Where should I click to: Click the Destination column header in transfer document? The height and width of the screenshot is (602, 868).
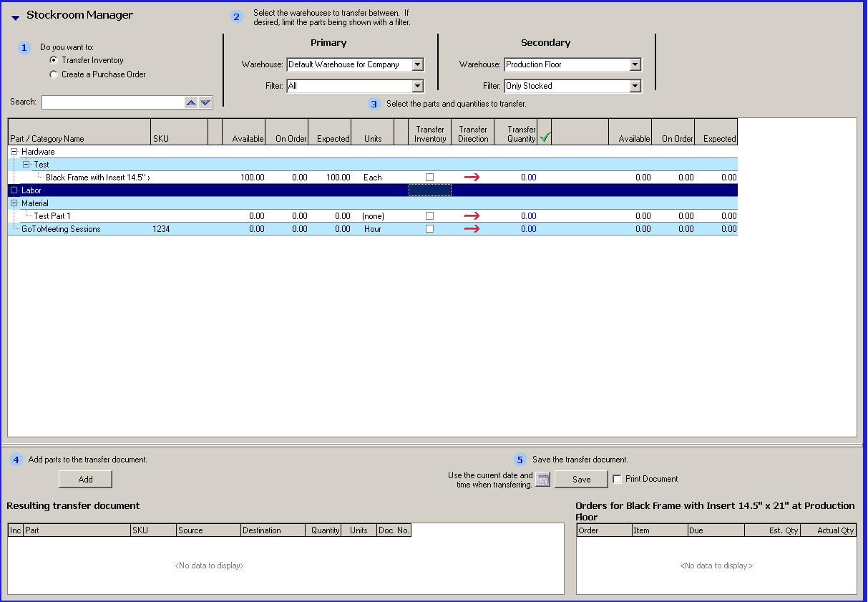click(x=273, y=530)
